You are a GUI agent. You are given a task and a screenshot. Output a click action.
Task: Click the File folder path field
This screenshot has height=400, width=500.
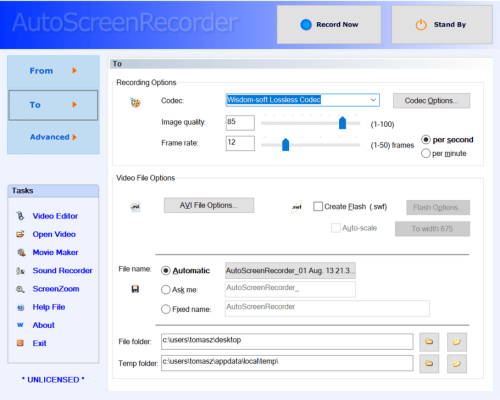[x=287, y=341]
